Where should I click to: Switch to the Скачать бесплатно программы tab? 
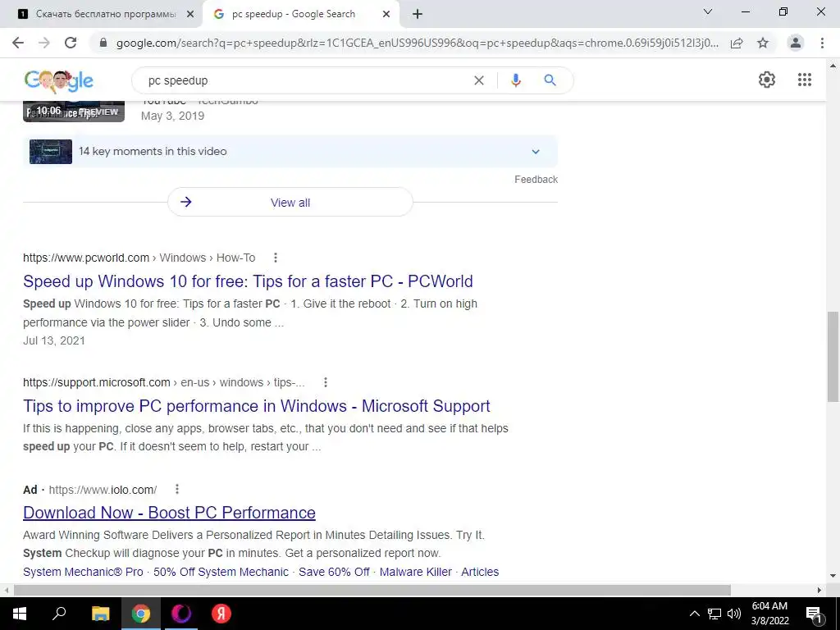102,15
